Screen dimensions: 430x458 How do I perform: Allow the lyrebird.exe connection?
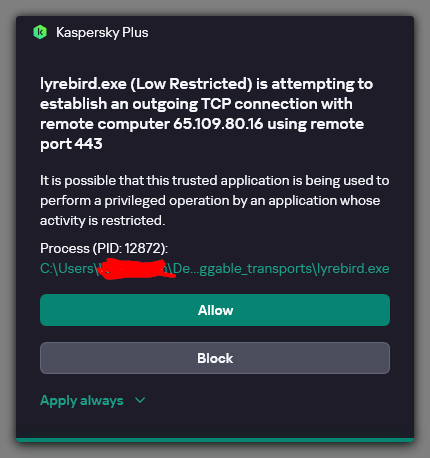pyautogui.click(x=215, y=310)
